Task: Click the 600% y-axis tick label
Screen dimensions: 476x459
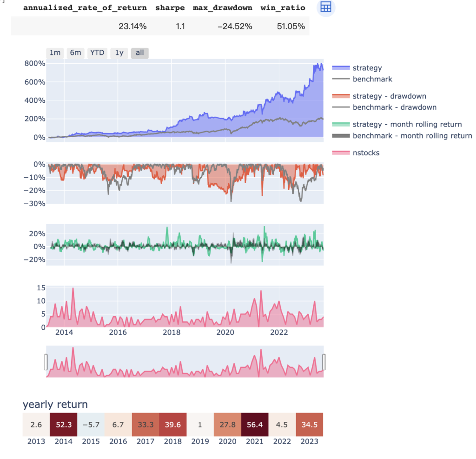Action: (x=35, y=82)
